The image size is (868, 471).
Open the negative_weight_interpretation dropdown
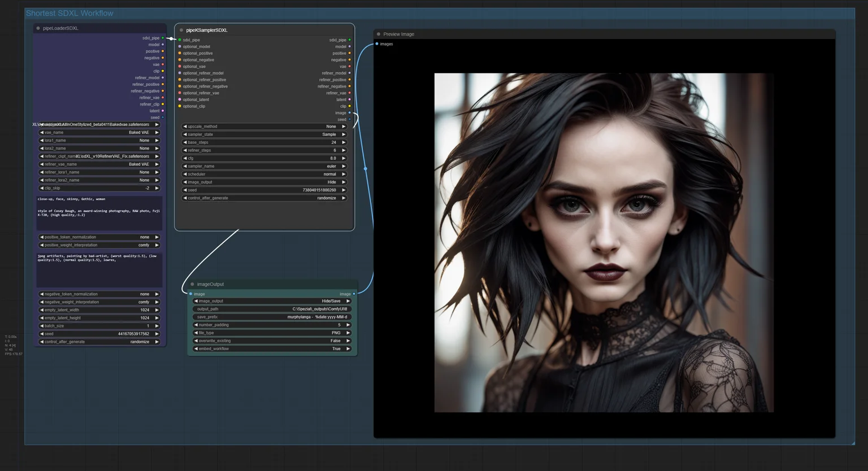(99, 302)
